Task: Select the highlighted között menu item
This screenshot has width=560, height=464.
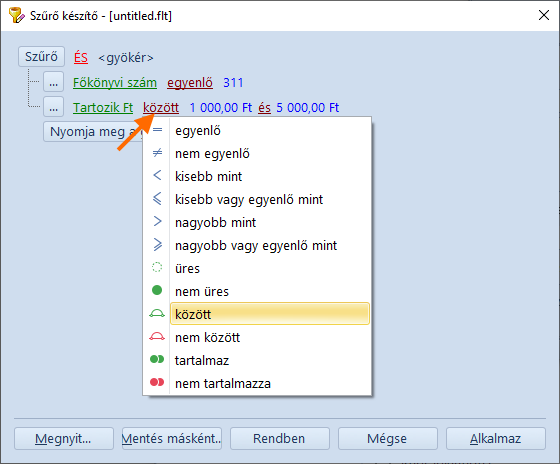Action: pyautogui.click(x=270, y=314)
